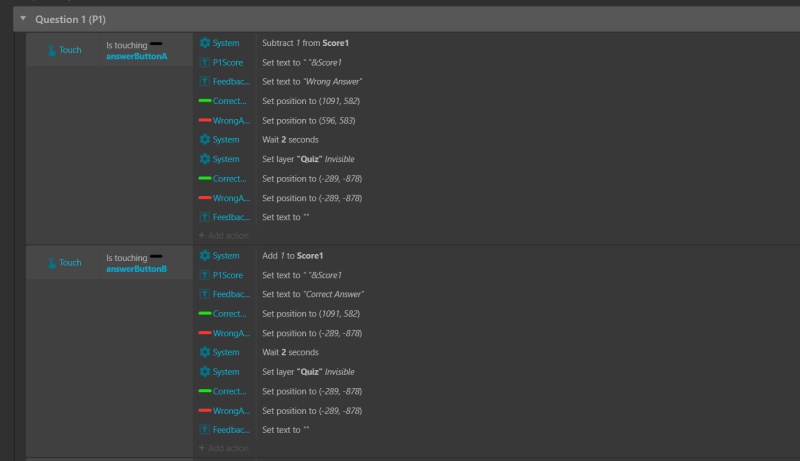Select "Subtract 1 from Score1" action

point(305,43)
